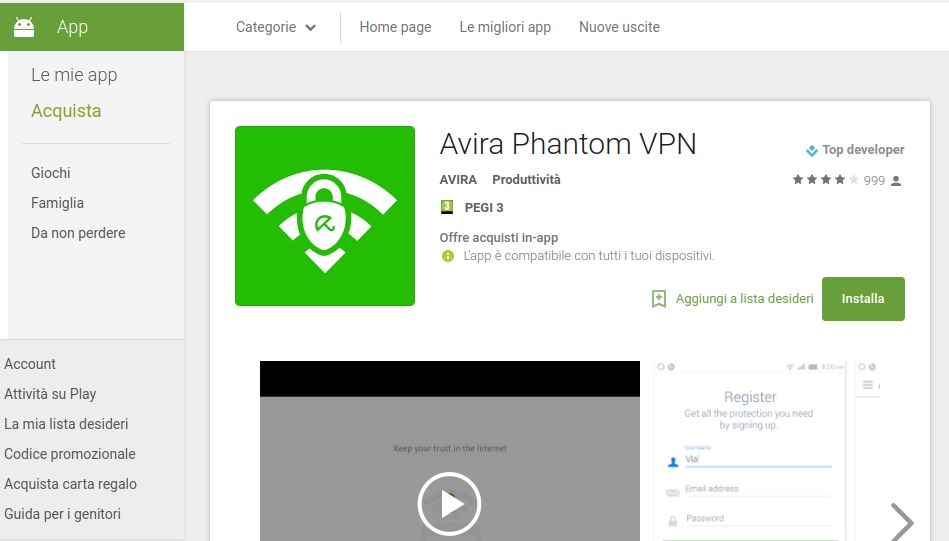Open Le migliori app tab

pyautogui.click(x=505, y=27)
